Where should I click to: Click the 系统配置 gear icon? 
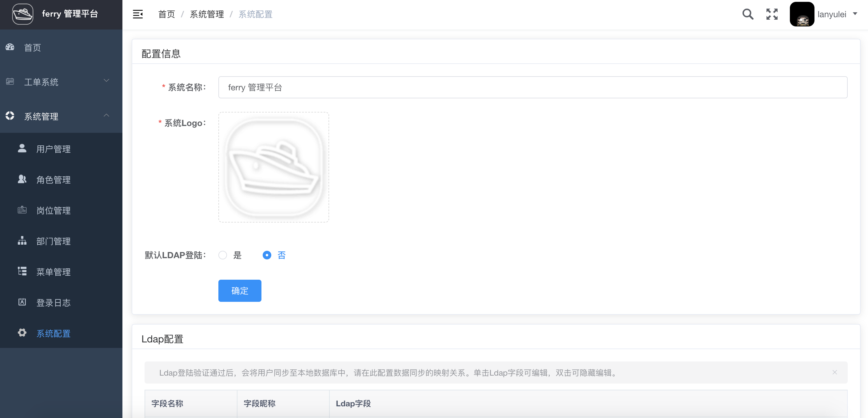pos(22,333)
